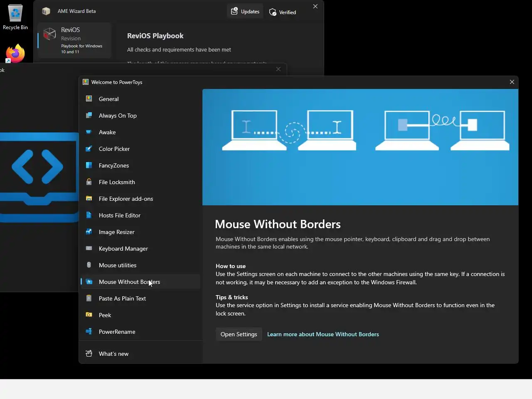Click the Open Settings button
532x399 pixels.
click(239, 334)
